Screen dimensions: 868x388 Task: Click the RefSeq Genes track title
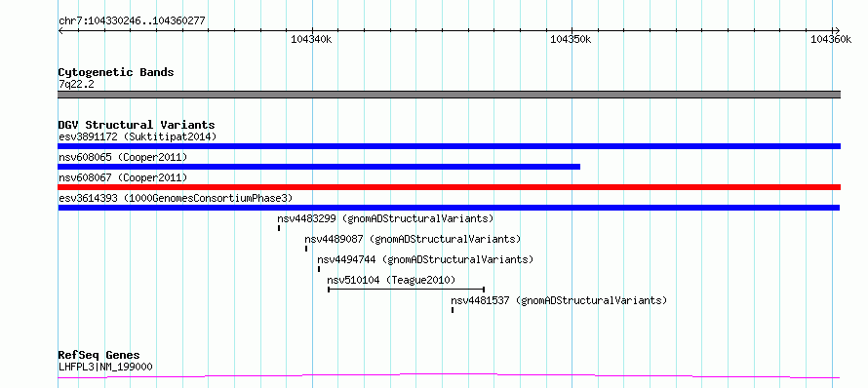[99, 355]
